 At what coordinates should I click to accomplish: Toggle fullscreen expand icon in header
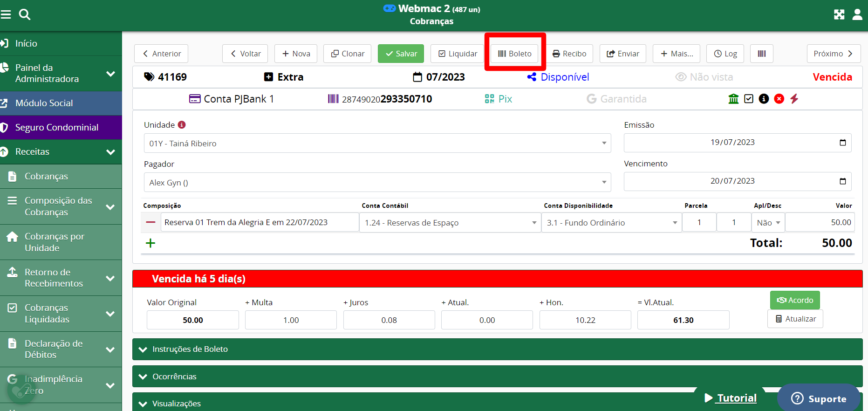coord(839,14)
